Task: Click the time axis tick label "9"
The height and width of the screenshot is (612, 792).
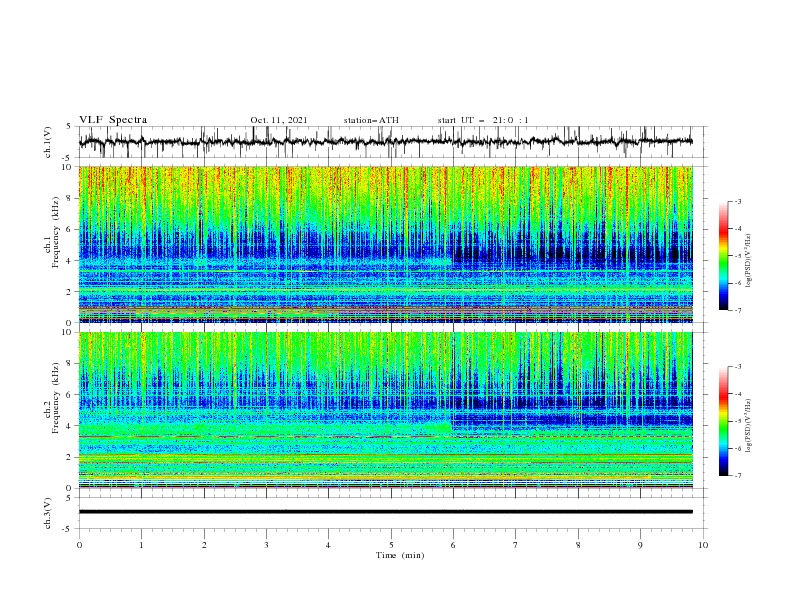Action: click(640, 545)
